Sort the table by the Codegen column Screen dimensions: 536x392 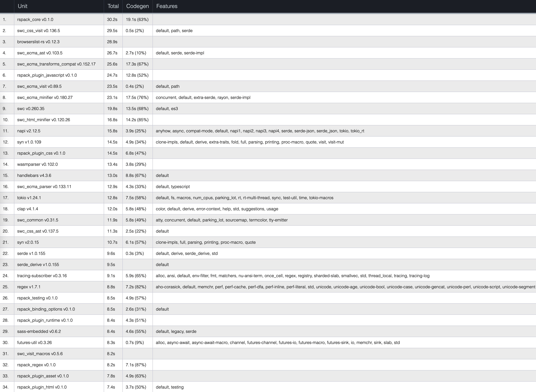point(137,6)
